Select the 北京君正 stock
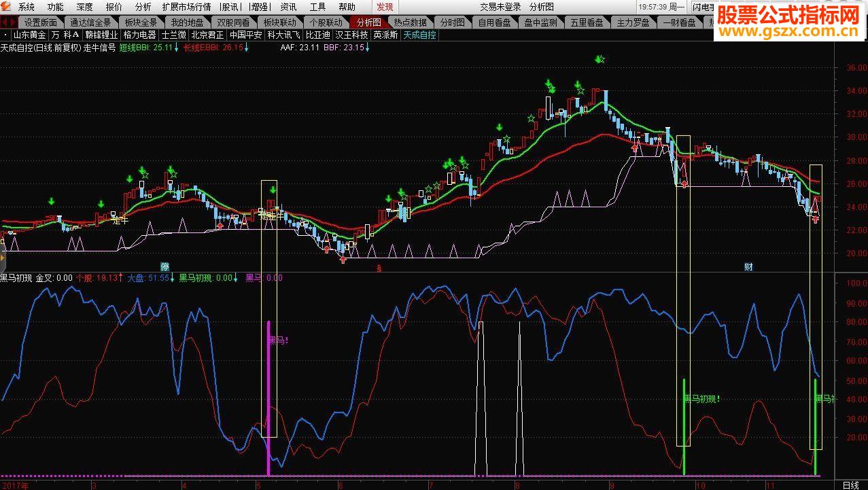Viewport: 868px width, 490px height. (x=207, y=35)
